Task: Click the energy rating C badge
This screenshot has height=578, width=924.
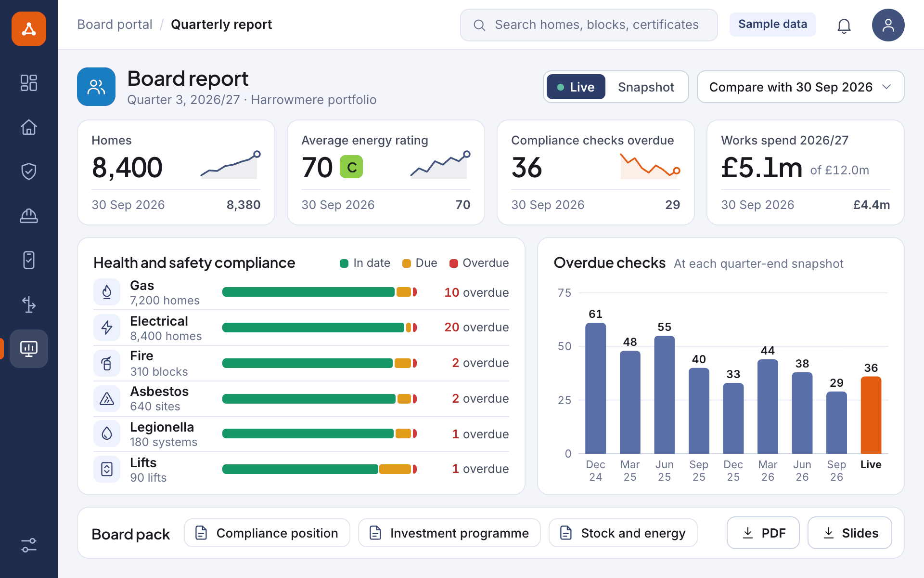Action: click(x=351, y=167)
